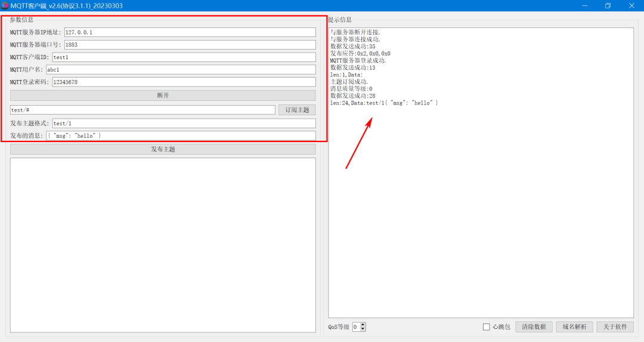
Task: Decrease QoS等级 with the down arrow
Action: tap(363, 329)
